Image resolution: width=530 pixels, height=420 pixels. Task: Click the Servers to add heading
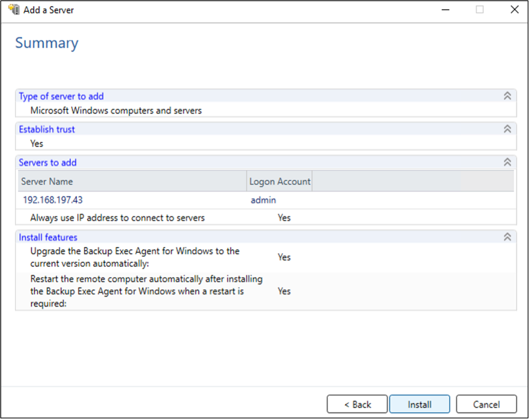(x=48, y=162)
